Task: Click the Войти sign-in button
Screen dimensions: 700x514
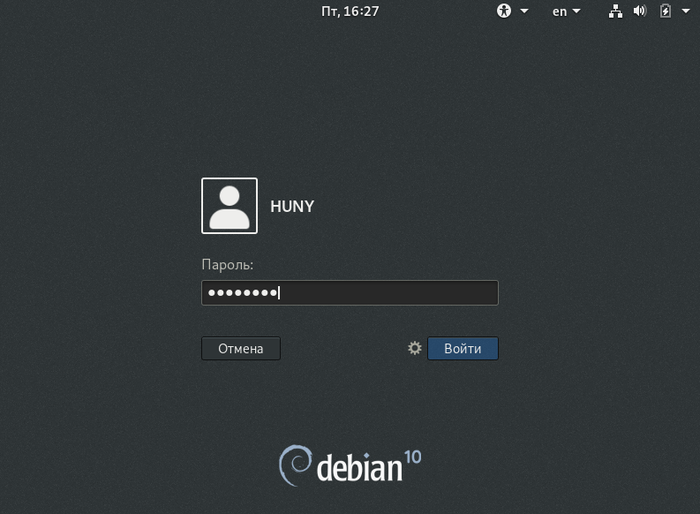Action: click(463, 348)
